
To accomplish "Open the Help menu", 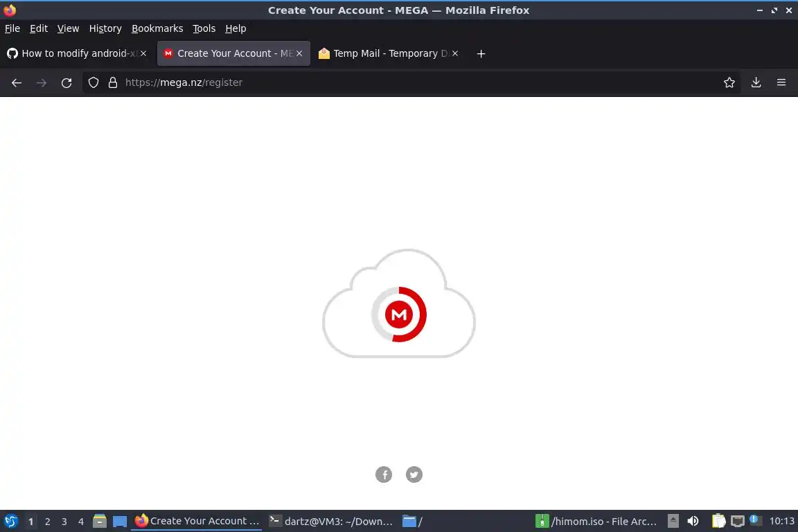I will pos(236,28).
